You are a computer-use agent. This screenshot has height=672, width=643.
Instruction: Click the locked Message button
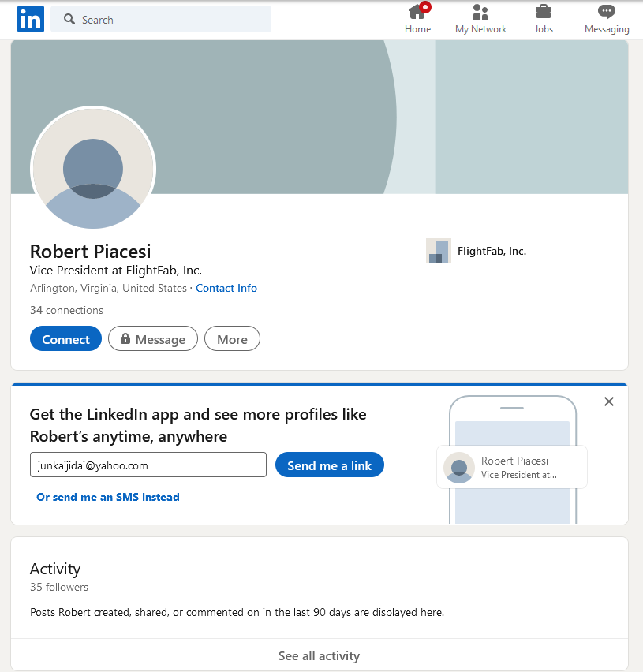coord(153,338)
